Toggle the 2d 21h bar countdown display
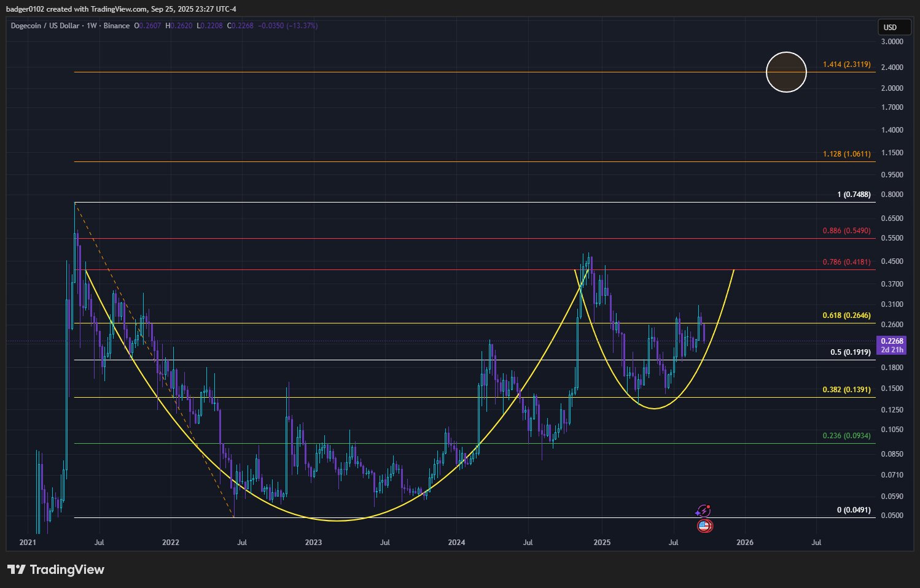 coord(892,349)
